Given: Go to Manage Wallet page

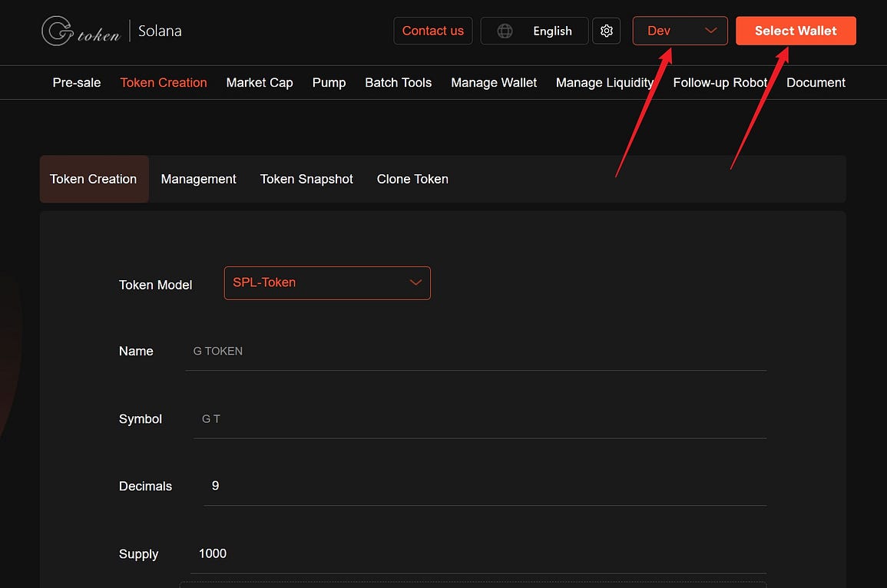Looking at the screenshot, I should [x=494, y=83].
